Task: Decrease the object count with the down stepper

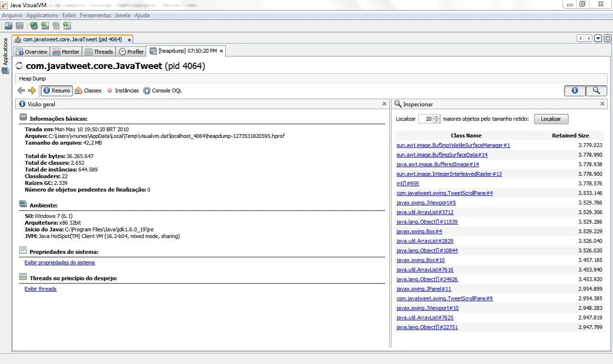Action: coord(436,121)
